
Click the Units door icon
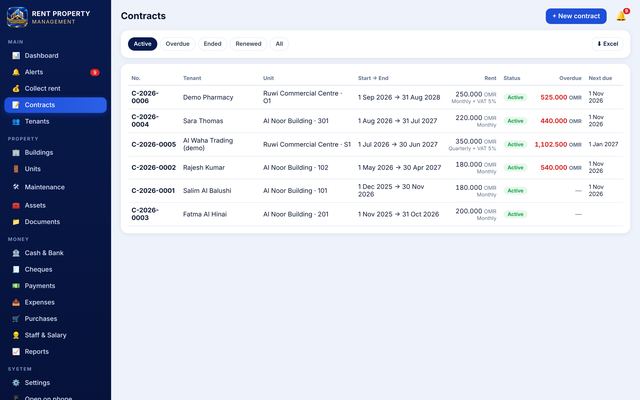pyautogui.click(x=16, y=169)
